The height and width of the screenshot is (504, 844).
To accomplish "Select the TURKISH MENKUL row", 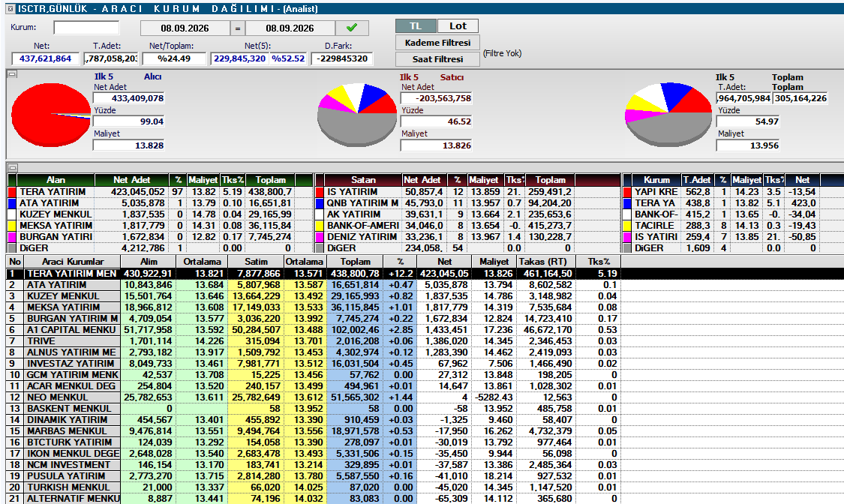I will (314, 487).
